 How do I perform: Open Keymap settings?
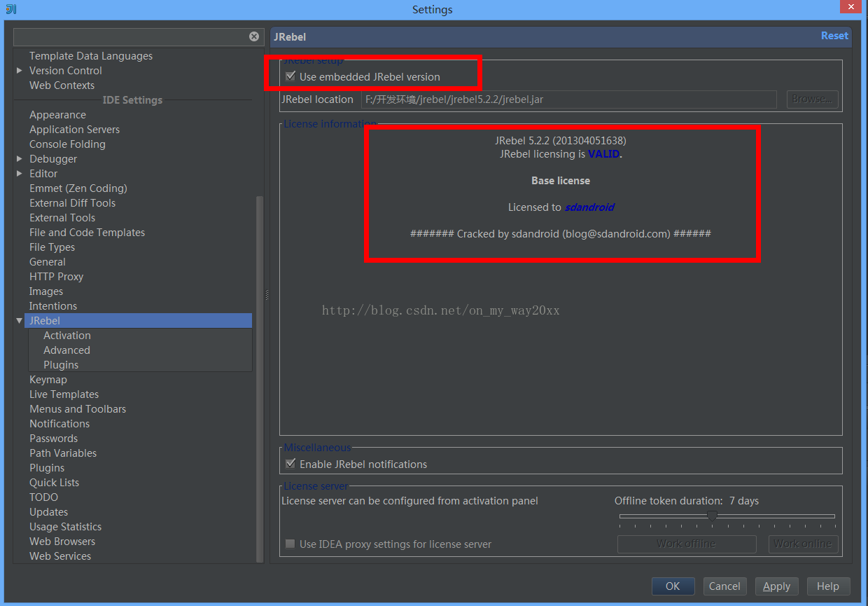(48, 380)
